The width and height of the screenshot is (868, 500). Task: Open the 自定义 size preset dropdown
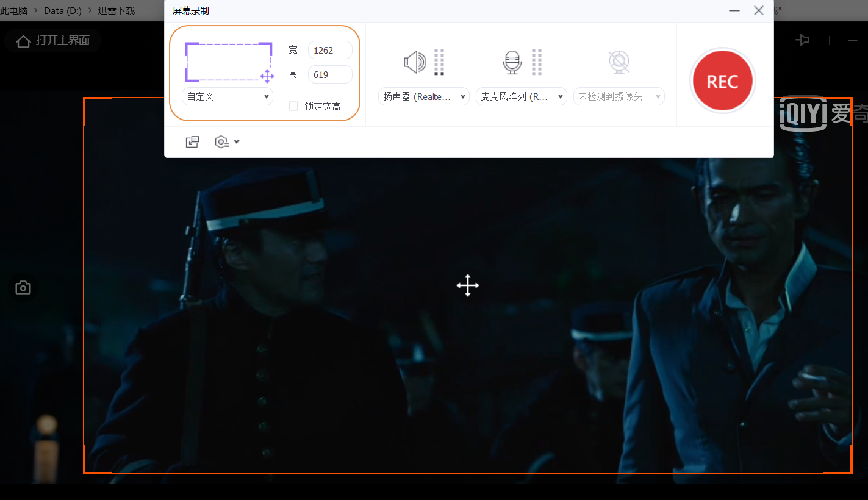227,96
